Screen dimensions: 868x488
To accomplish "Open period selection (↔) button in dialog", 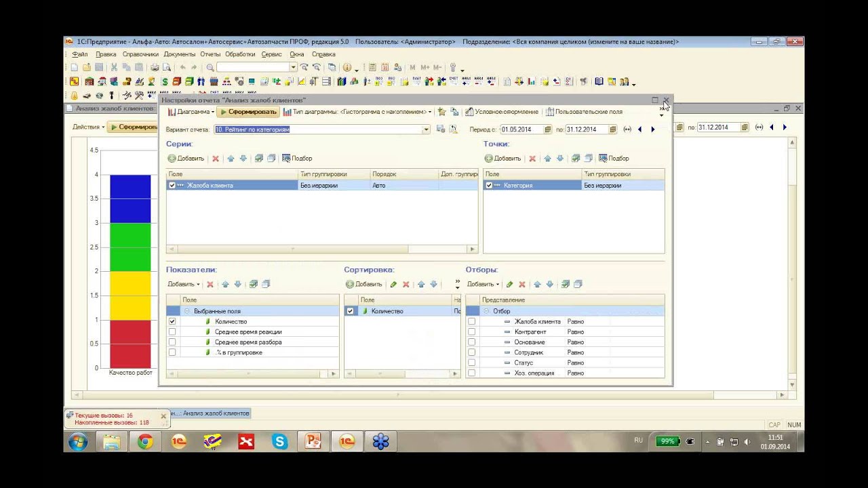I will tap(627, 129).
